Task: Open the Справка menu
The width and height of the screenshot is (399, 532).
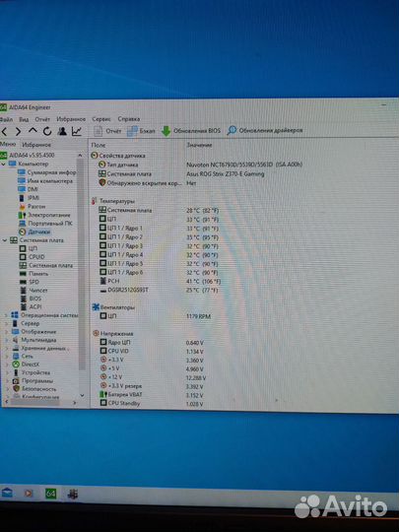Action: click(129, 119)
